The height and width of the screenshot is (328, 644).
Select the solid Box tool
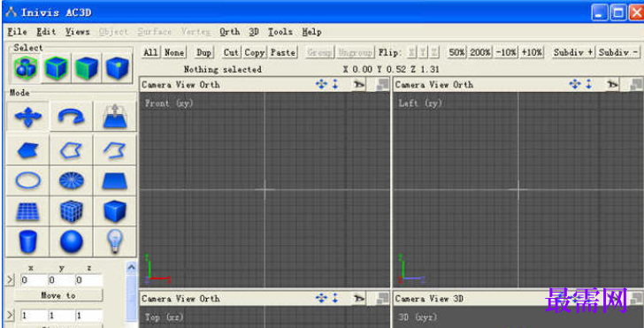tap(115, 210)
